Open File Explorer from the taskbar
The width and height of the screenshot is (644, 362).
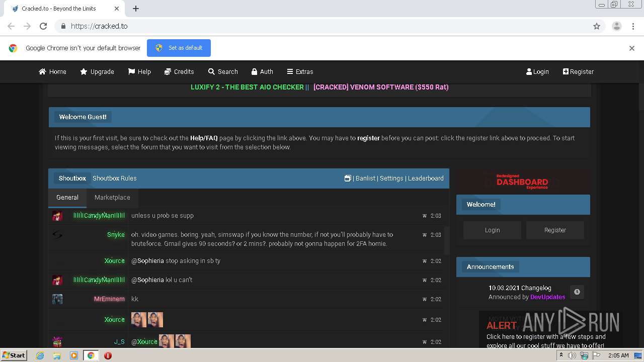[x=57, y=355]
